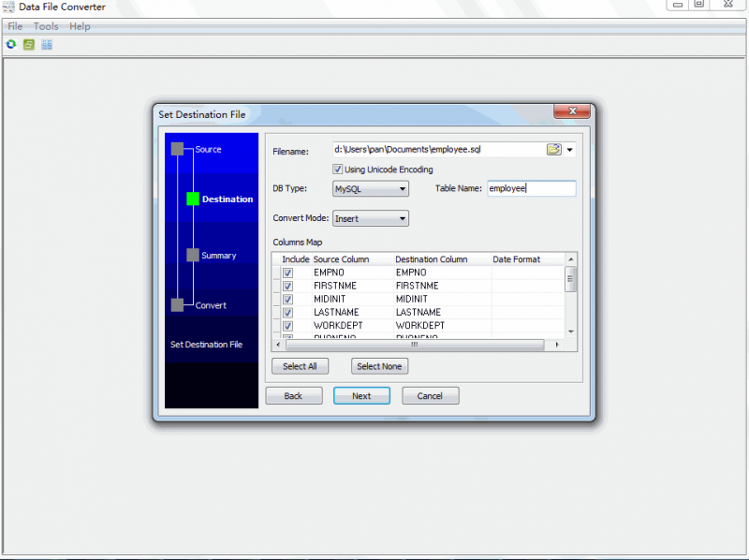Uncheck the Include box for EMPNO
Image resolution: width=749 pixels, height=560 pixels.
(x=288, y=273)
